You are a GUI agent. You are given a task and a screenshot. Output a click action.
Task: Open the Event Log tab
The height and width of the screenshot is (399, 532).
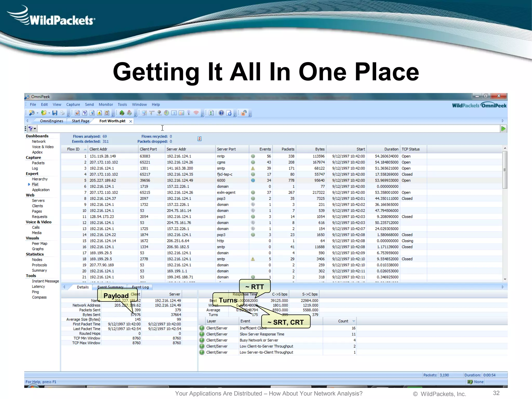tap(140, 287)
